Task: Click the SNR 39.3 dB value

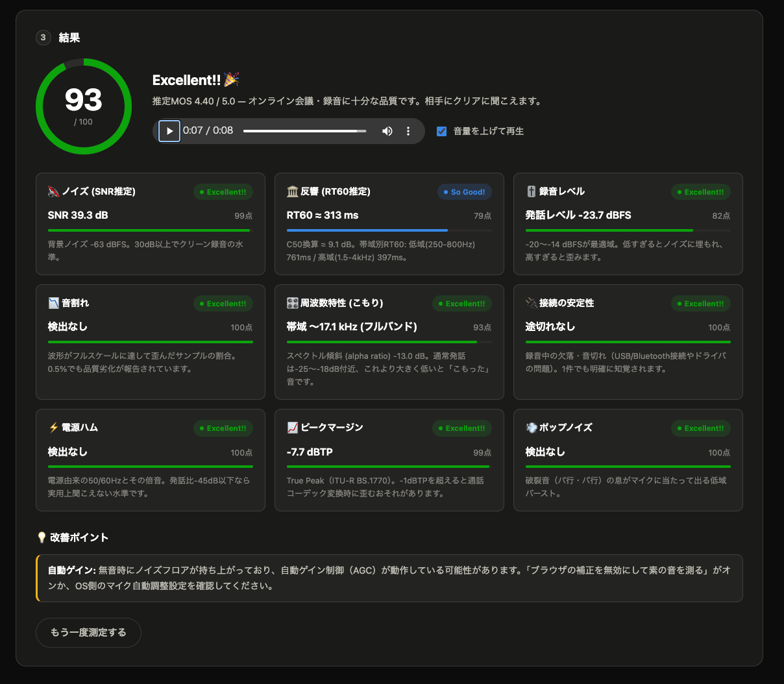Action: 78,215
